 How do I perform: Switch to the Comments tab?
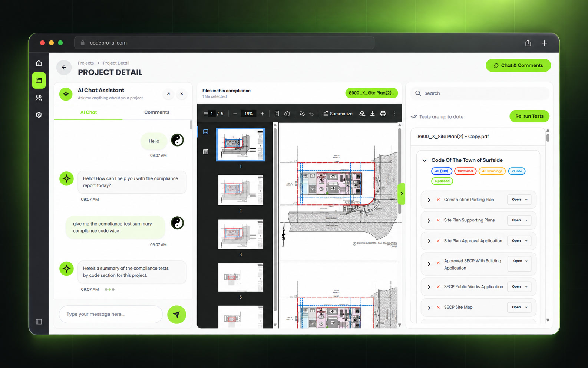coord(157,112)
